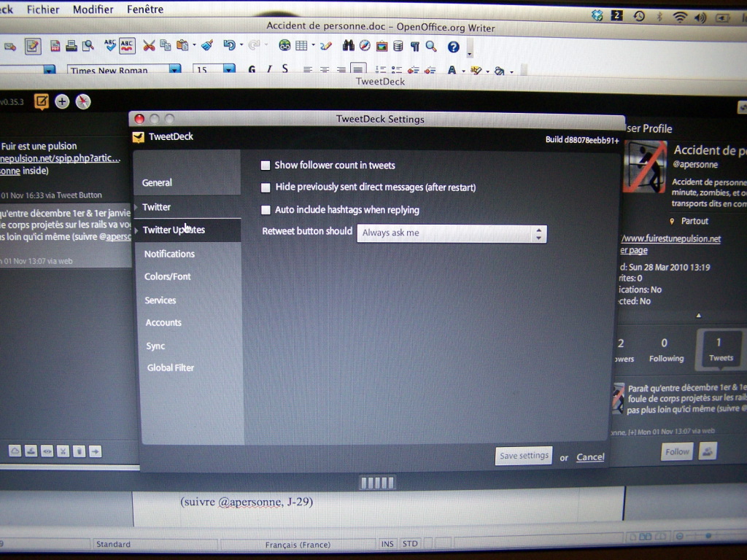Image resolution: width=747 pixels, height=560 pixels.
Task: Toggle Writer AutoSpellcheck button
Action: [127, 46]
